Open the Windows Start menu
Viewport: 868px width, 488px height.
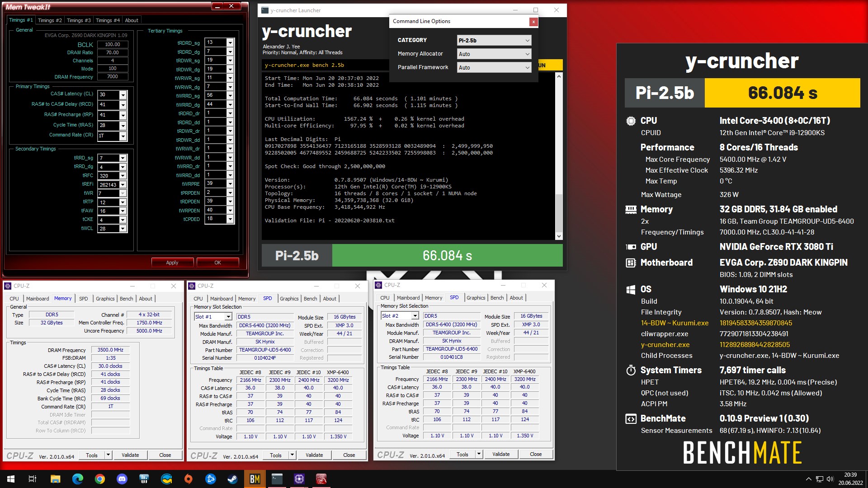(11, 479)
